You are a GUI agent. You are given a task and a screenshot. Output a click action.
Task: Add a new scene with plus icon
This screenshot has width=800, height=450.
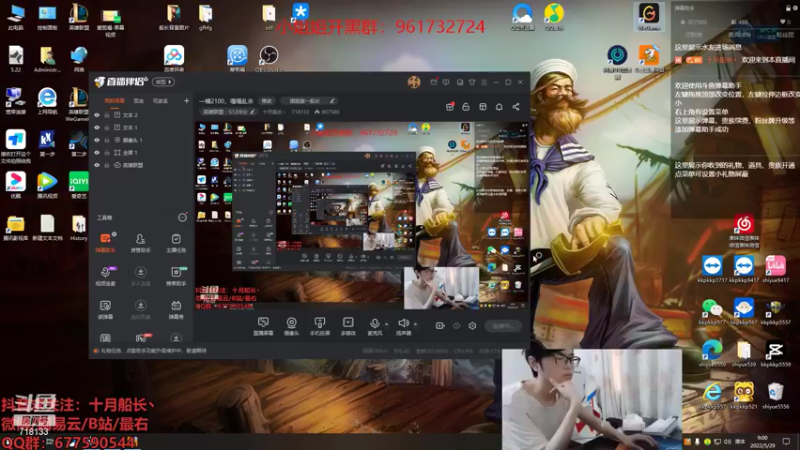point(186,101)
